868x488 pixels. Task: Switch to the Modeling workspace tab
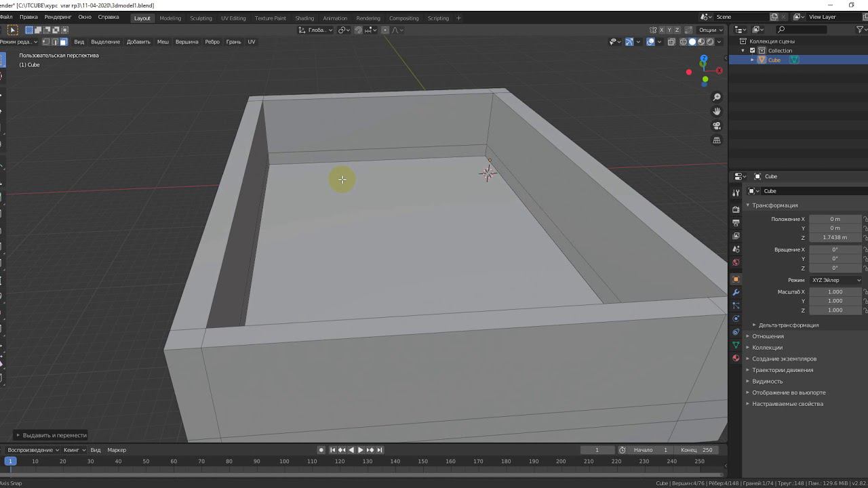[170, 18]
